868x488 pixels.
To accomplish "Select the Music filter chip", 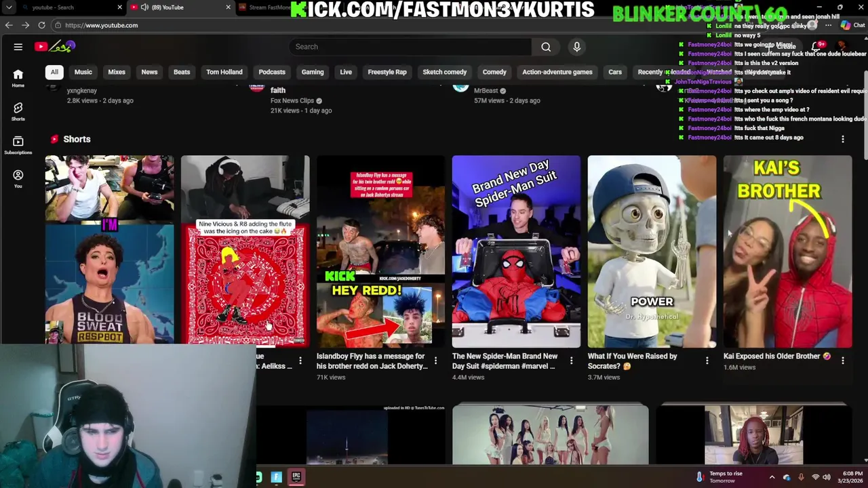I will pyautogui.click(x=83, y=72).
